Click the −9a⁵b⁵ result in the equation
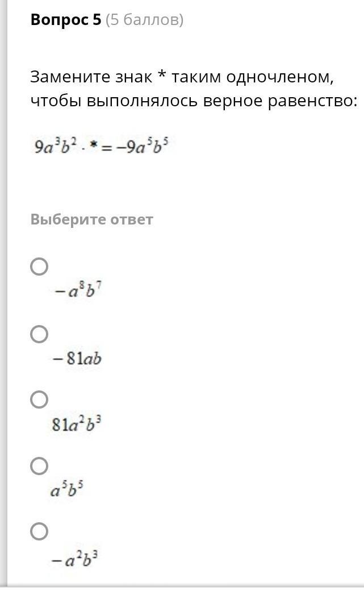Image resolution: width=364 pixels, height=599 pixels. pos(142,145)
